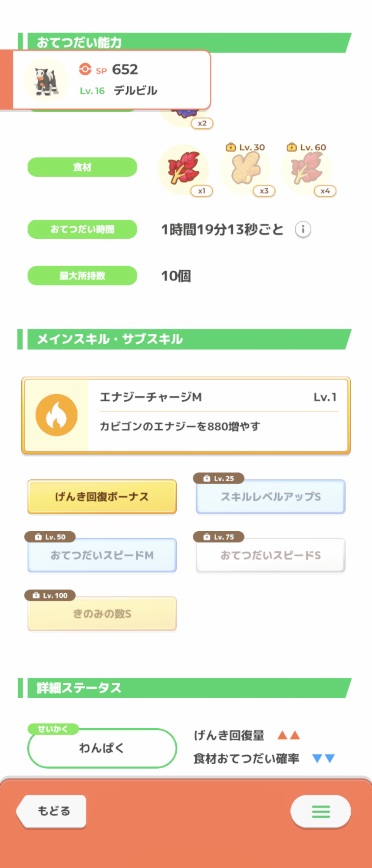
Task: Tap the わんぱく nature box
Action: pyautogui.click(x=102, y=748)
